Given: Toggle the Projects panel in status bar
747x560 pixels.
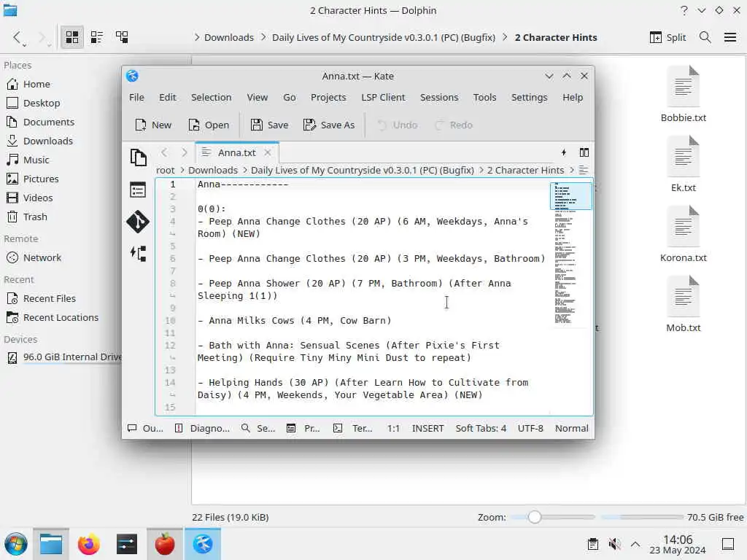Looking at the screenshot, I should (303, 428).
